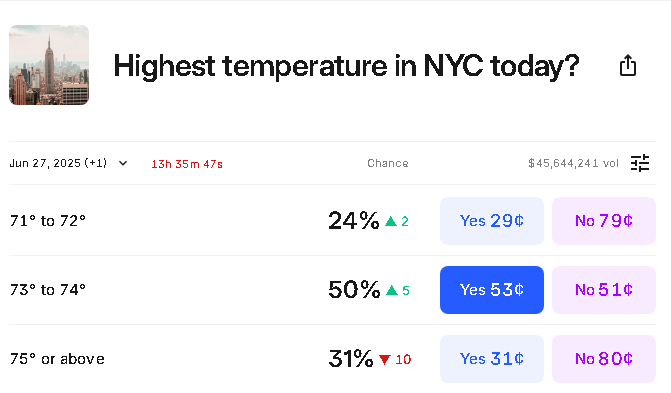Select Yes 29¢ for 71° to 72°
The height and width of the screenshot is (393, 671).
(492, 221)
